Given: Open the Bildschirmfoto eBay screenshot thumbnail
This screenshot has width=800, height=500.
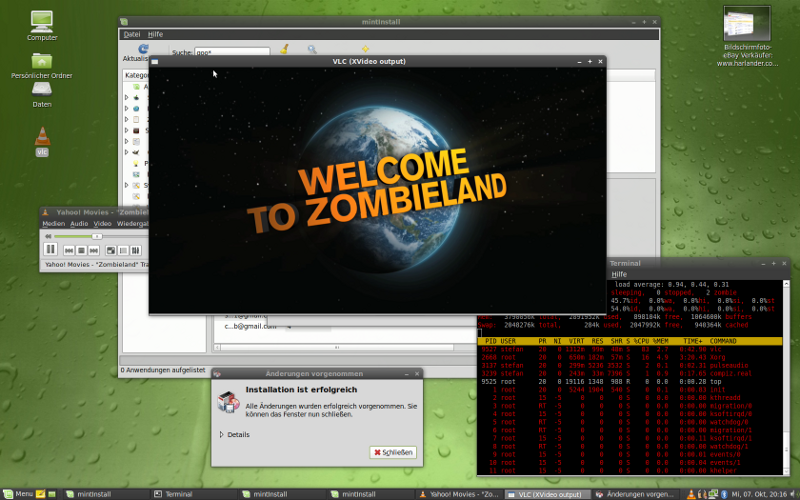Looking at the screenshot, I should [x=747, y=36].
